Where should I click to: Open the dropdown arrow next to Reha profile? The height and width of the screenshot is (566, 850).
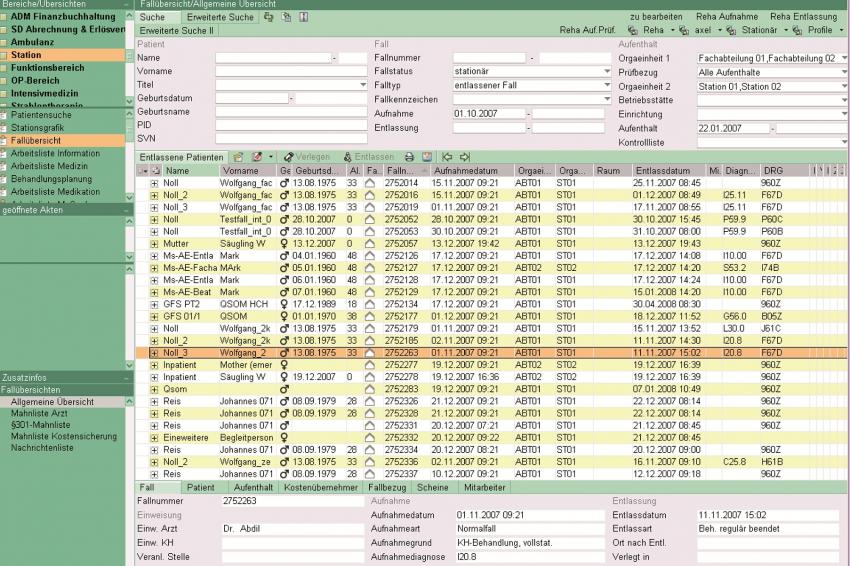(x=672, y=30)
